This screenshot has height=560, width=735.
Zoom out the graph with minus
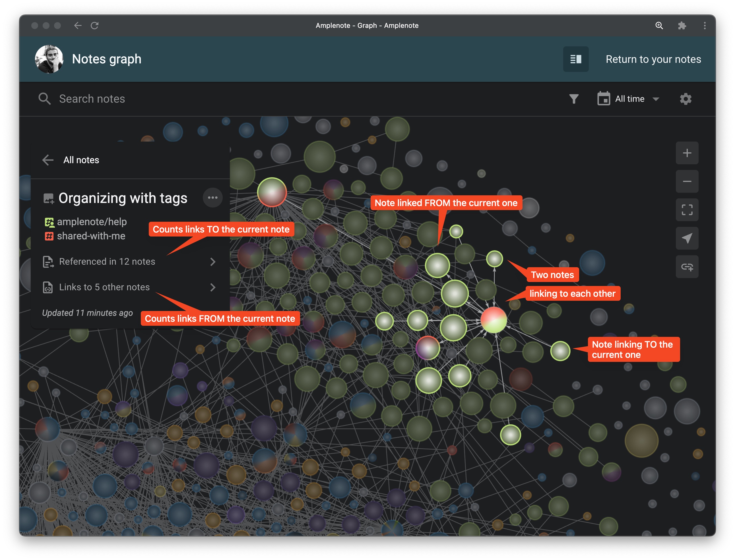(x=687, y=181)
